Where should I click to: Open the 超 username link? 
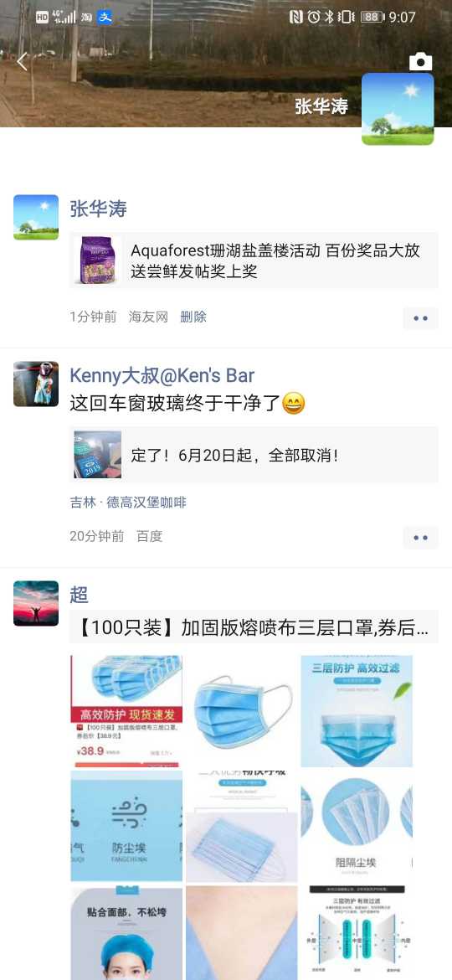tap(79, 595)
